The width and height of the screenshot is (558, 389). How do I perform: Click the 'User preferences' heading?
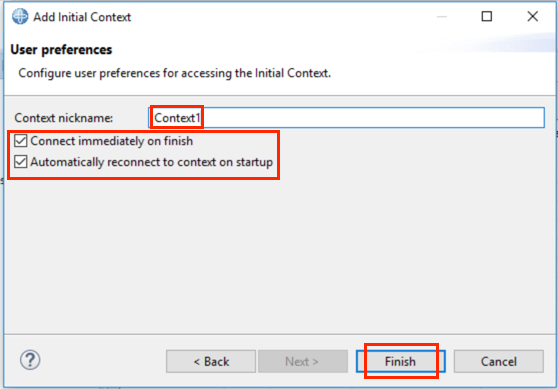61,49
